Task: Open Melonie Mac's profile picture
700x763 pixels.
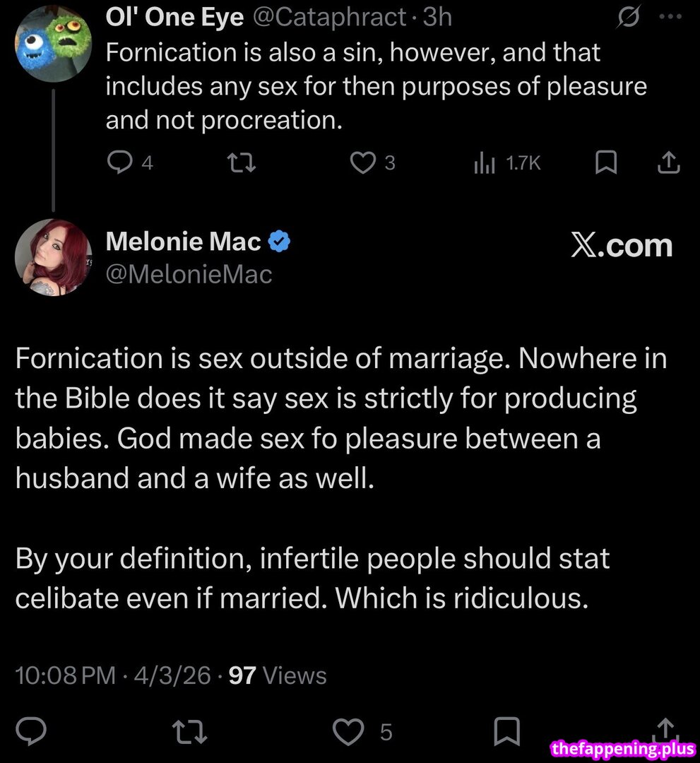Action: tap(54, 258)
